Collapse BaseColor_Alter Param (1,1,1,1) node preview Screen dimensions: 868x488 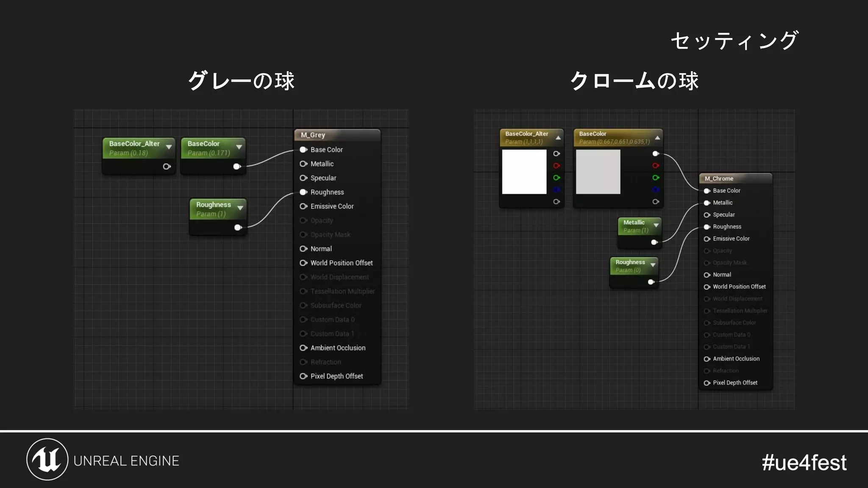point(558,138)
